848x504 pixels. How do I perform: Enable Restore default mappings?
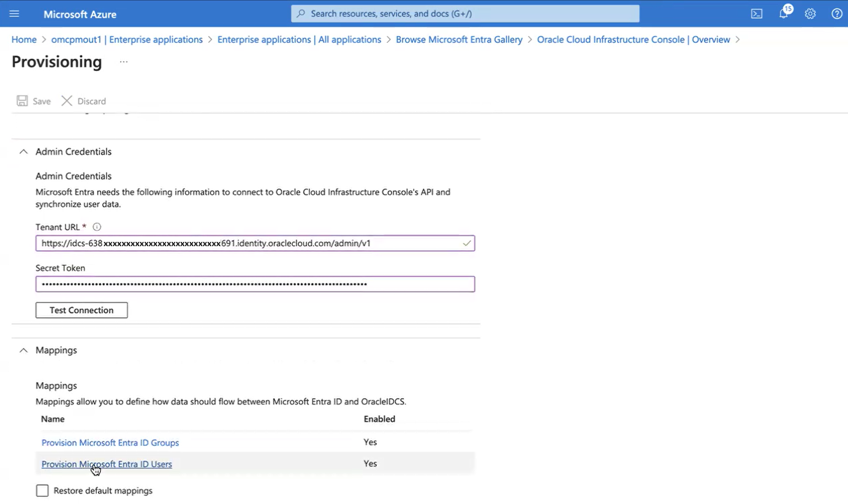pos(42,490)
